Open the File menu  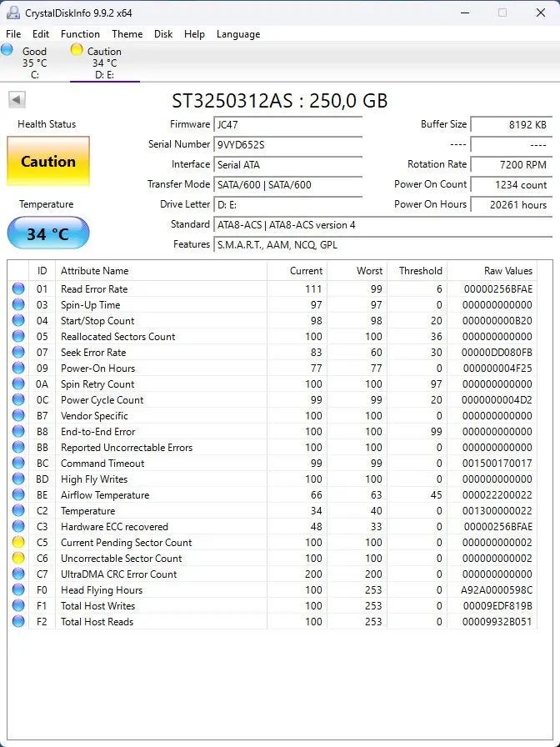click(x=13, y=34)
